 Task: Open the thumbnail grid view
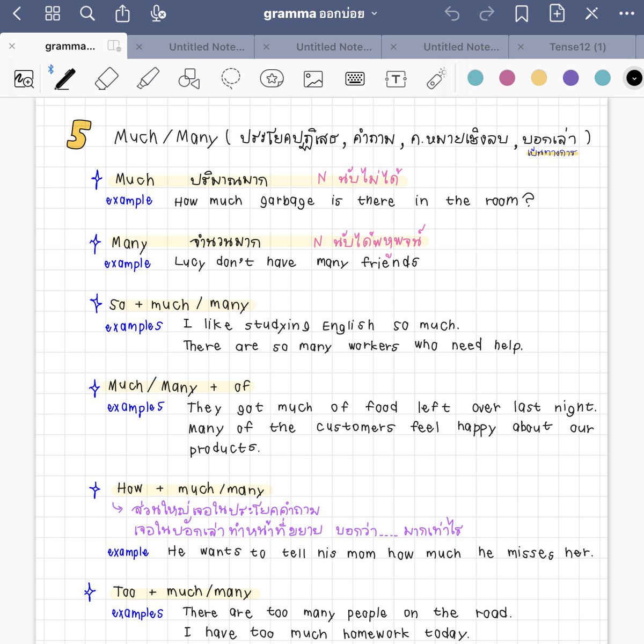click(53, 13)
